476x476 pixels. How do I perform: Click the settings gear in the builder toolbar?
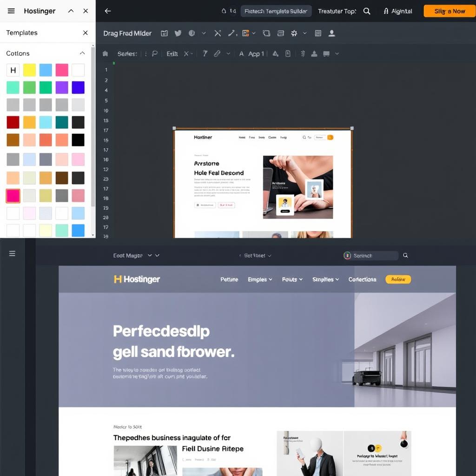(293, 33)
